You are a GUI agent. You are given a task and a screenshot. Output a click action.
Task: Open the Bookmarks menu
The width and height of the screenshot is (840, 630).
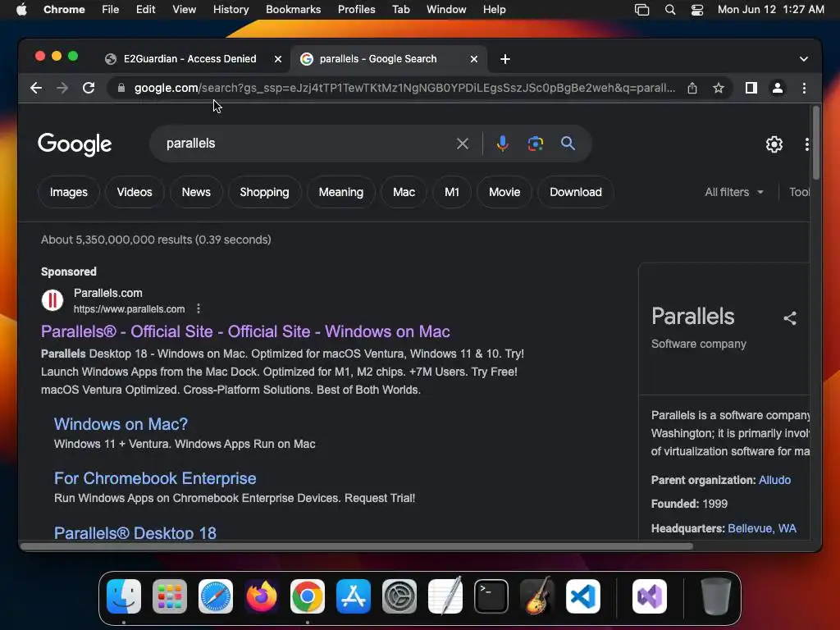tap(293, 10)
